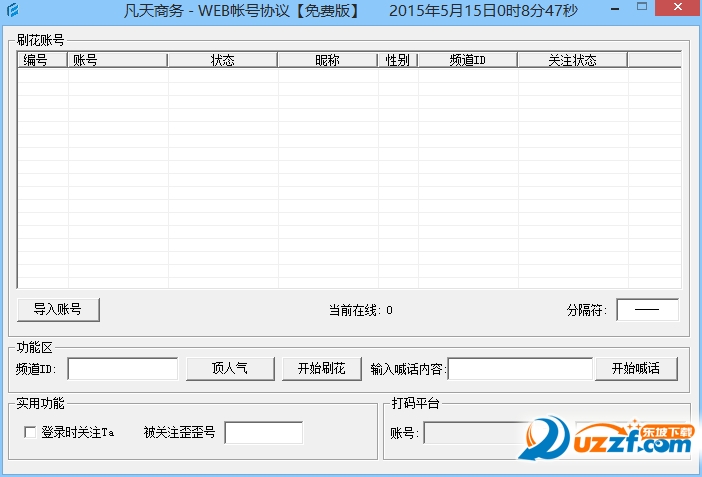The image size is (702, 477).
Task: Click the 昵称 column header
Action: coord(328,60)
